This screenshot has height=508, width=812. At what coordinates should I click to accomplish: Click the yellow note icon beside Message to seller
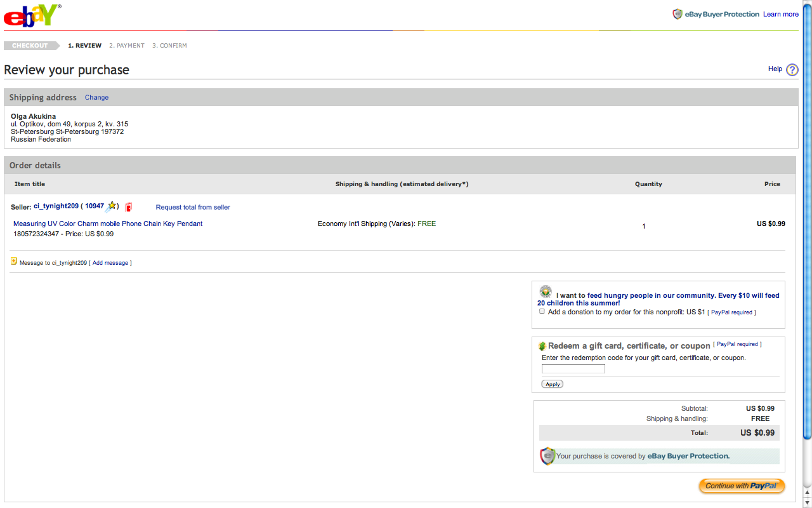point(14,261)
